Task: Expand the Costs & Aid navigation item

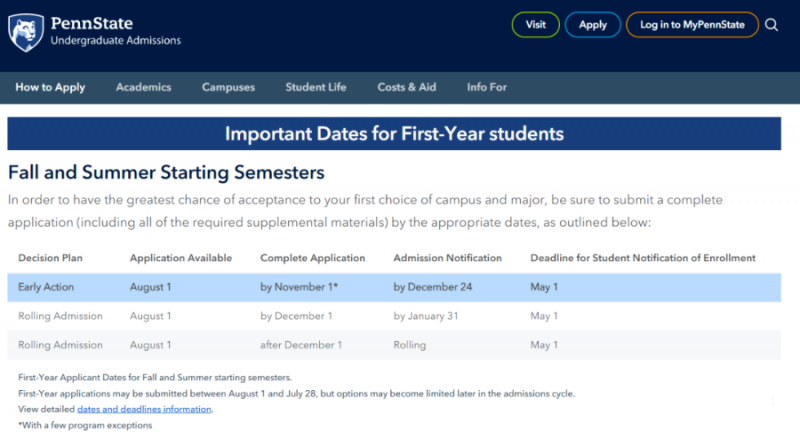Action: click(407, 87)
